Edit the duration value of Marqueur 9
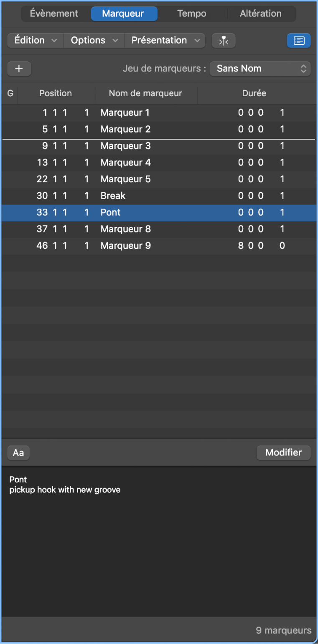This screenshot has height=644, width=318. (251, 245)
